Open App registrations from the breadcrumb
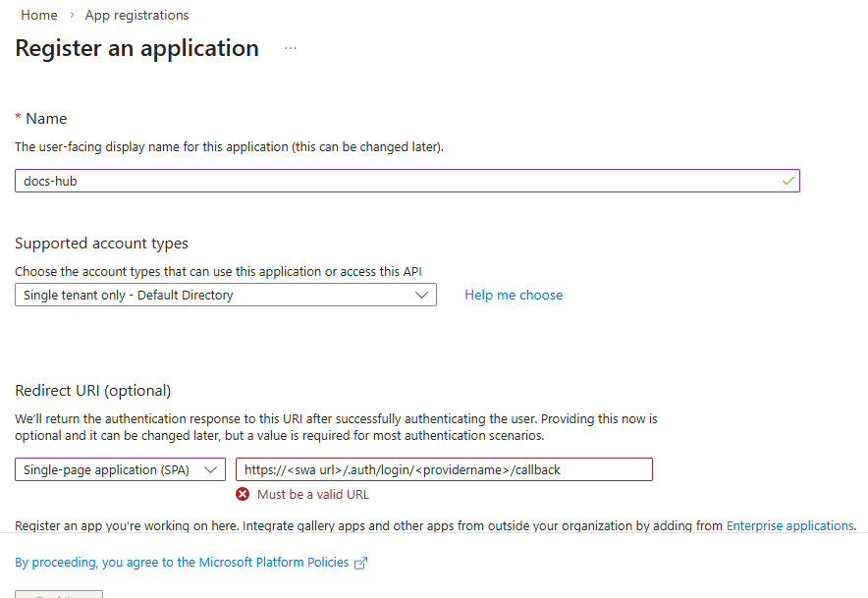 coord(136,15)
